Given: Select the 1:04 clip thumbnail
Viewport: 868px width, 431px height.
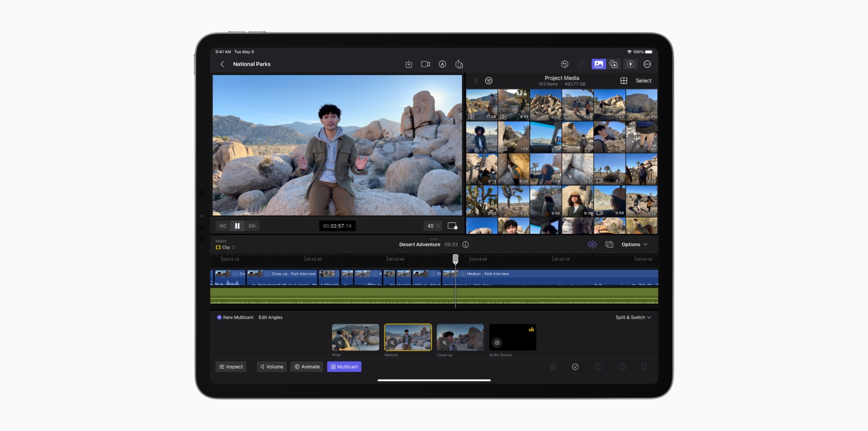Looking at the screenshot, I should tap(546, 169).
